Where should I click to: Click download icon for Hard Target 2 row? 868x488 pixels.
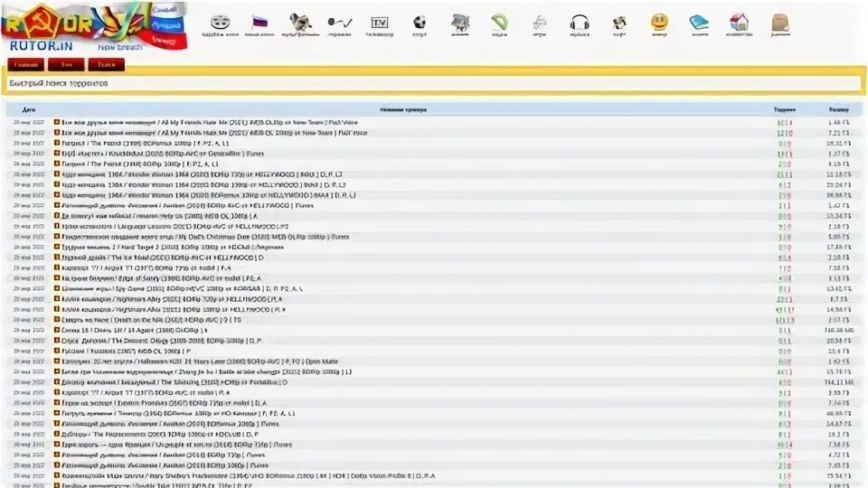click(x=56, y=247)
